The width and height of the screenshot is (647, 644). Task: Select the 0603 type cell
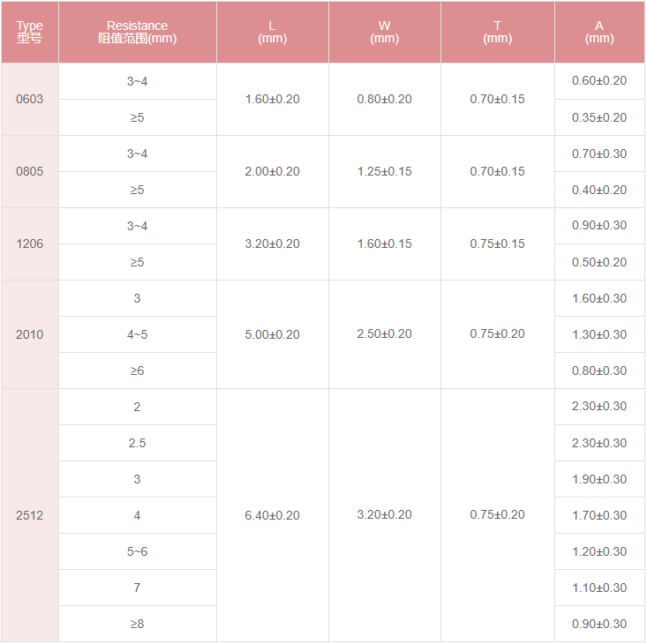pyautogui.click(x=29, y=99)
